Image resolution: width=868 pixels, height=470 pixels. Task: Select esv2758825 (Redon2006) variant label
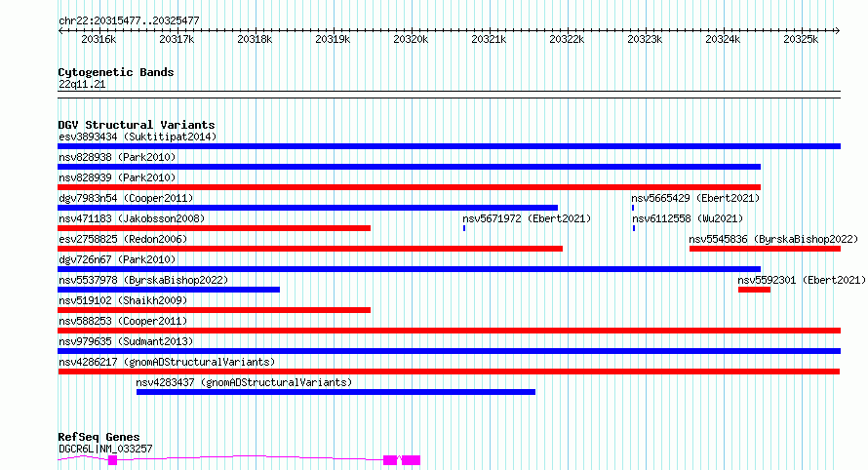point(123,239)
